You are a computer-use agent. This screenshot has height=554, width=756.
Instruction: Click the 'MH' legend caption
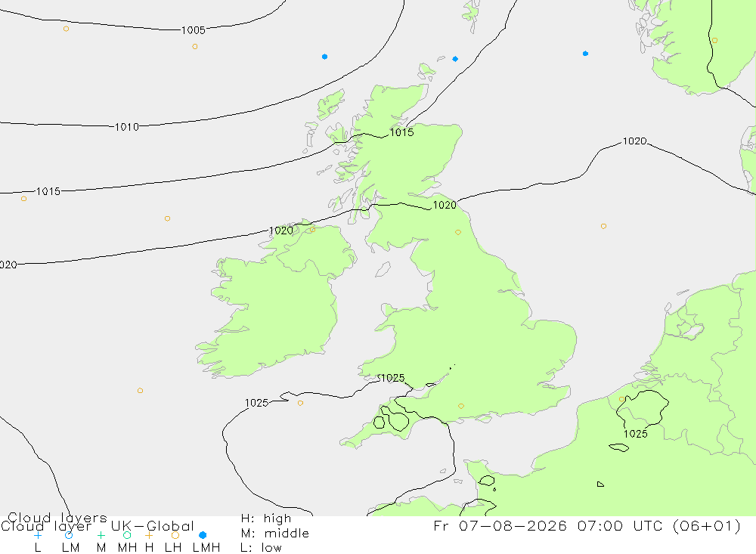pos(127,548)
